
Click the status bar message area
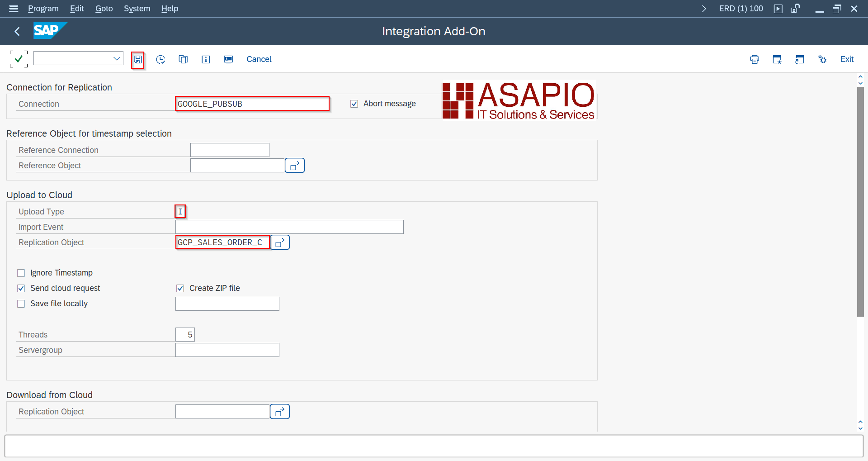[434, 447]
